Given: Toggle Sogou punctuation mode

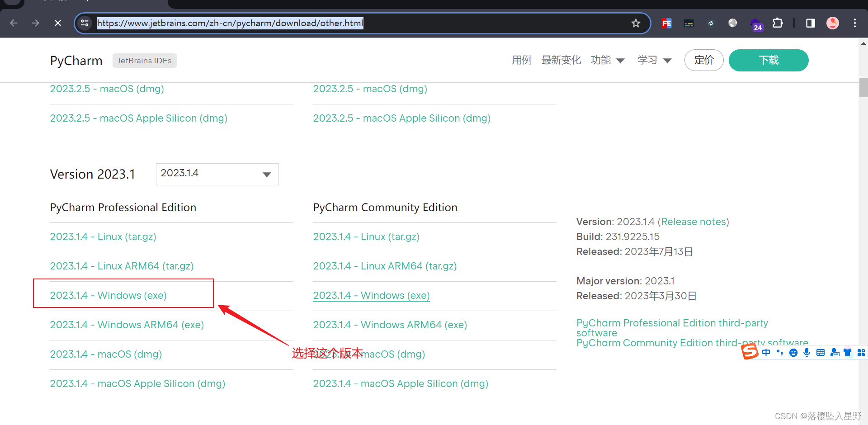Looking at the screenshot, I should 780,353.
